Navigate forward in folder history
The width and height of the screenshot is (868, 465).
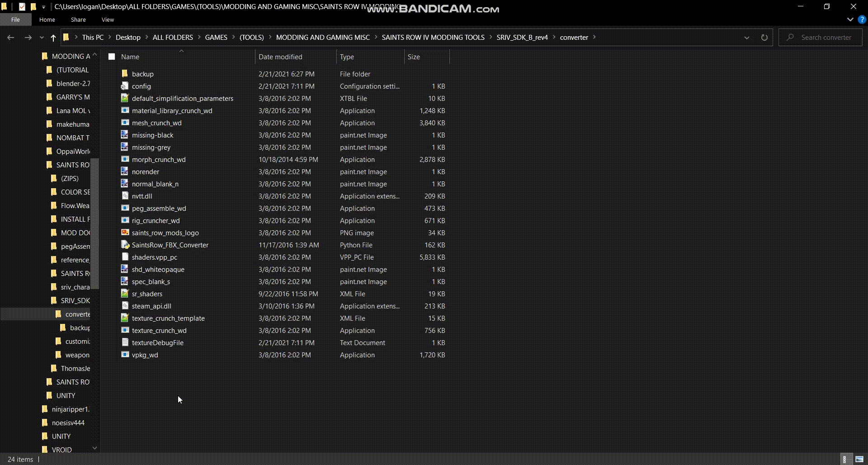(x=28, y=38)
